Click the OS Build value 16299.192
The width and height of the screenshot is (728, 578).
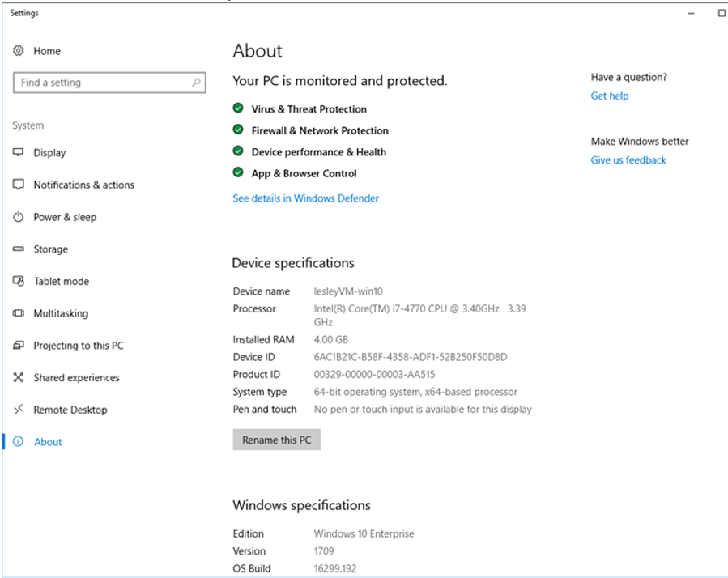coord(335,568)
